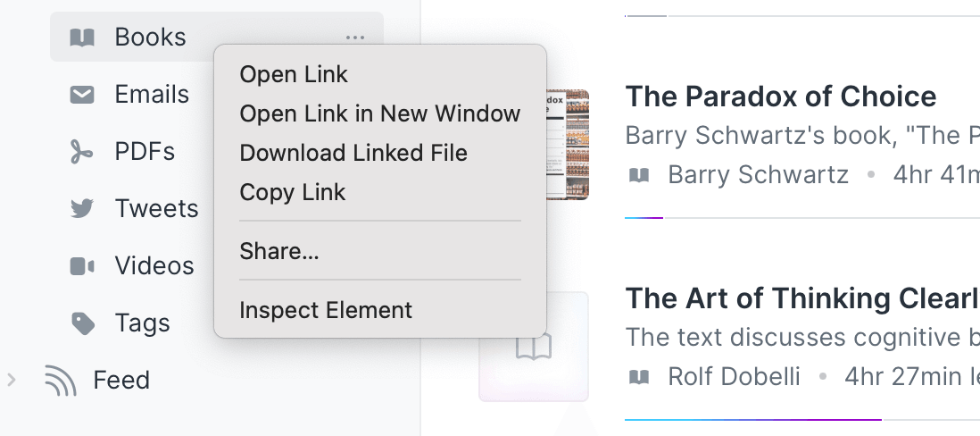Open The Paradox of Choice title

781,96
